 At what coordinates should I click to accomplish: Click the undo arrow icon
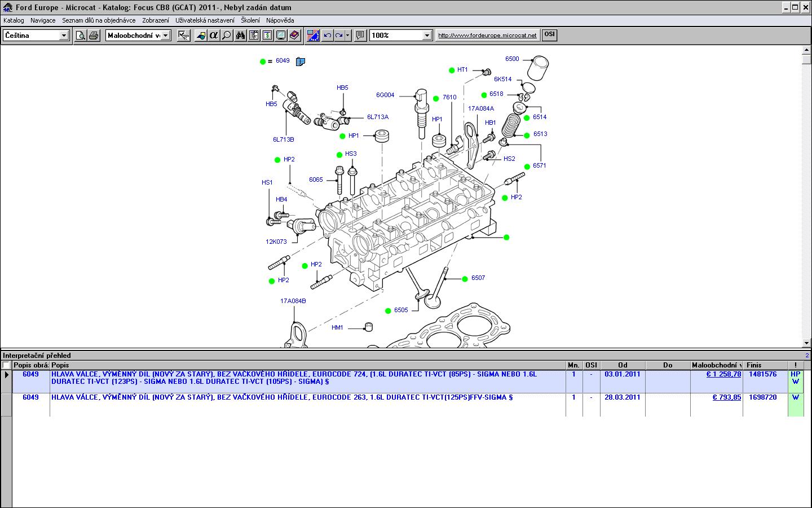pyautogui.click(x=327, y=36)
